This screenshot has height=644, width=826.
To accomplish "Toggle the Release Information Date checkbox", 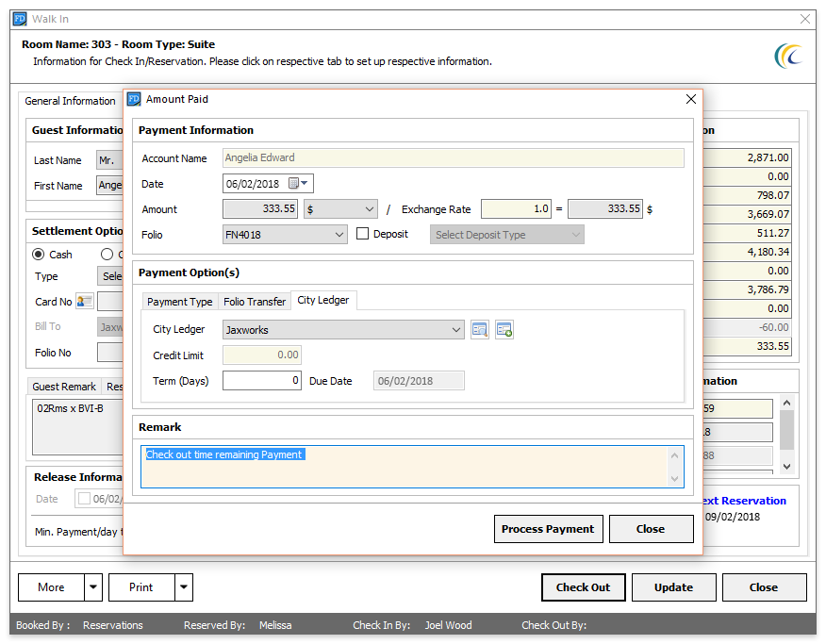I will click(x=84, y=498).
